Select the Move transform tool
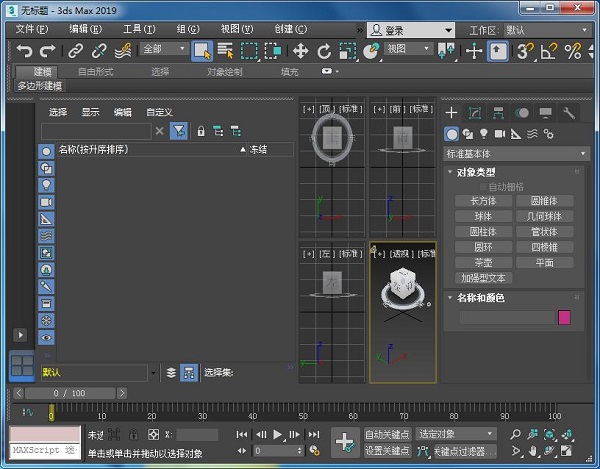 pos(300,50)
